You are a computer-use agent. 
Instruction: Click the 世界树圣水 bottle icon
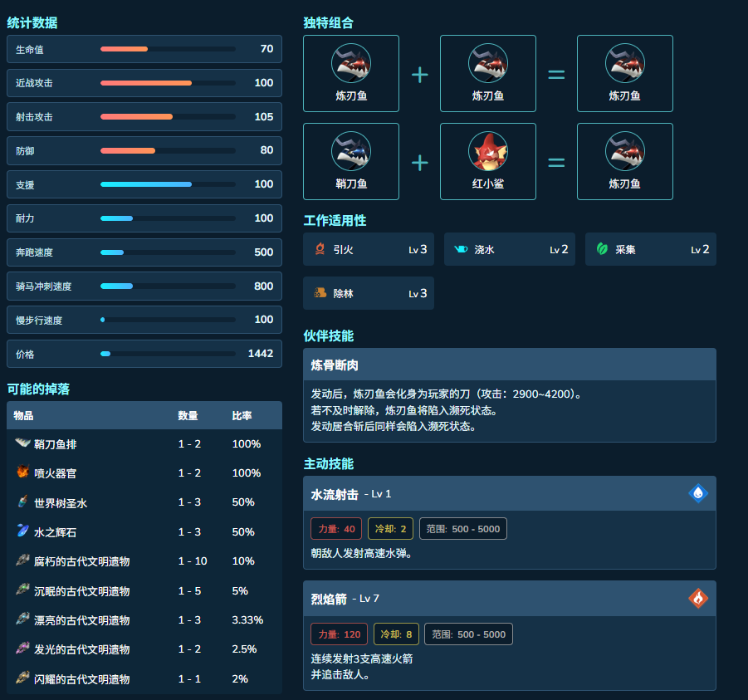22,501
